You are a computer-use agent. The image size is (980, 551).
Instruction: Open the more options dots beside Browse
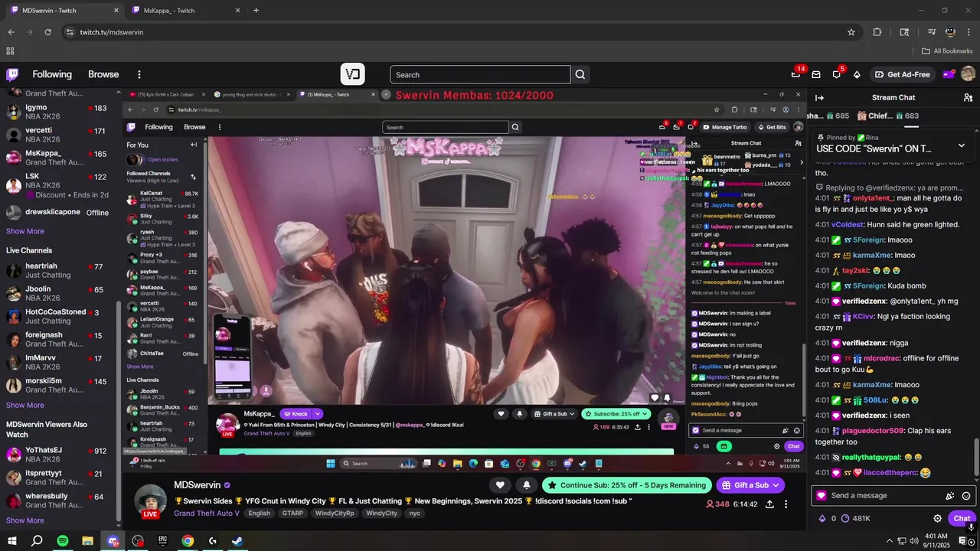[139, 74]
